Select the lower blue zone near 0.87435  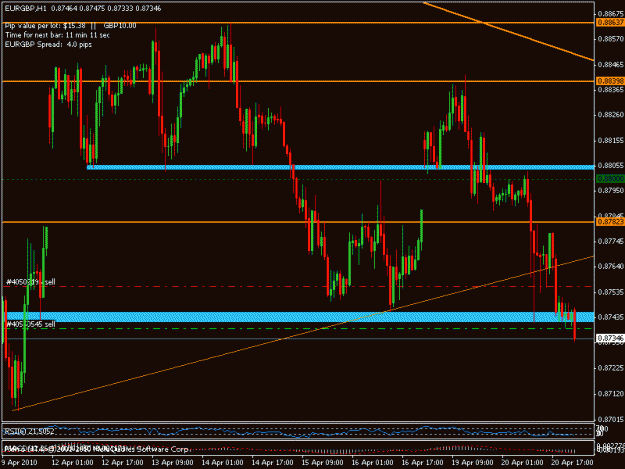299,317
